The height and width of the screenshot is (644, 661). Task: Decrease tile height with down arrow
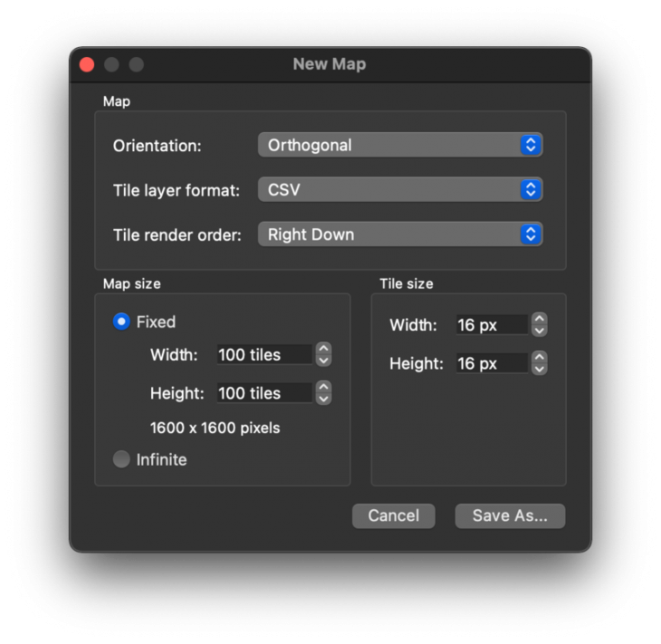[x=540, y=369]
